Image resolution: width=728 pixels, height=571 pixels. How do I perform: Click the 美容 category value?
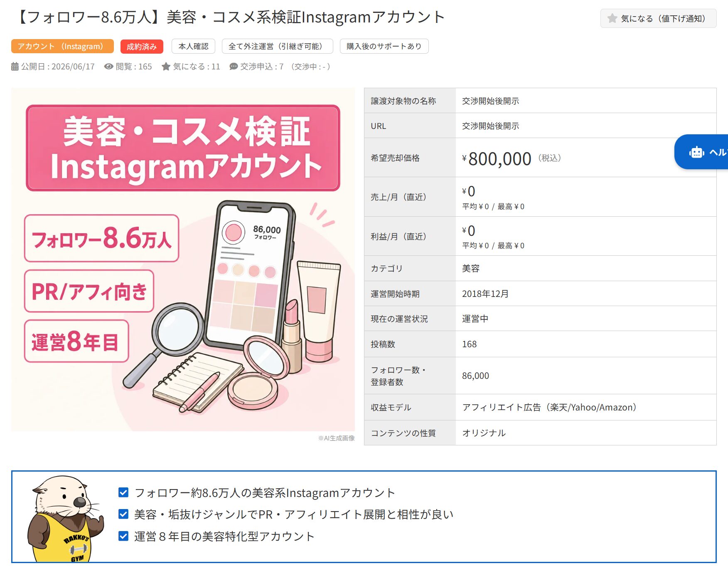click(x=471, y=269)
